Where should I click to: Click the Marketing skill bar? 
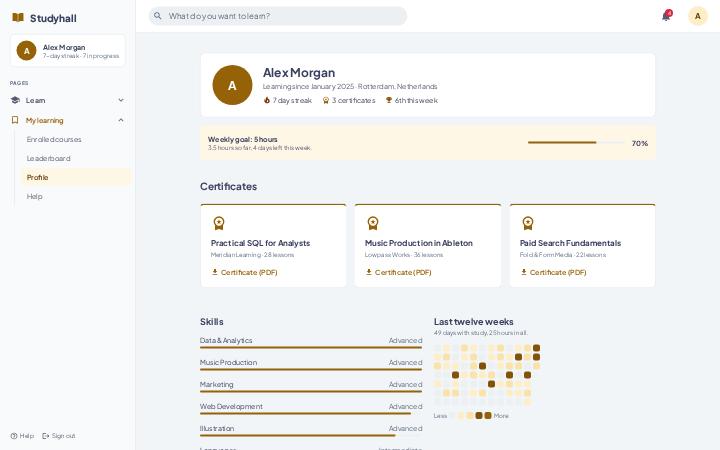point(311,391)
